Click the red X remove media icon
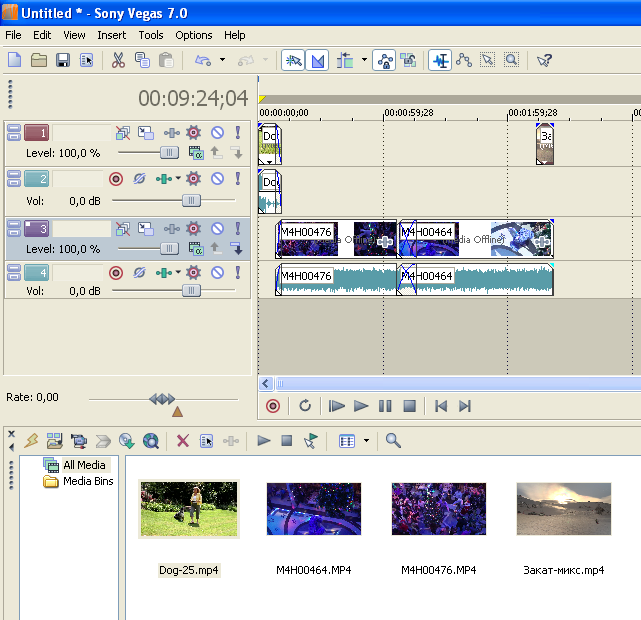Image resolution: width=641 pixels, height=620 pixels. click(182, 440)
